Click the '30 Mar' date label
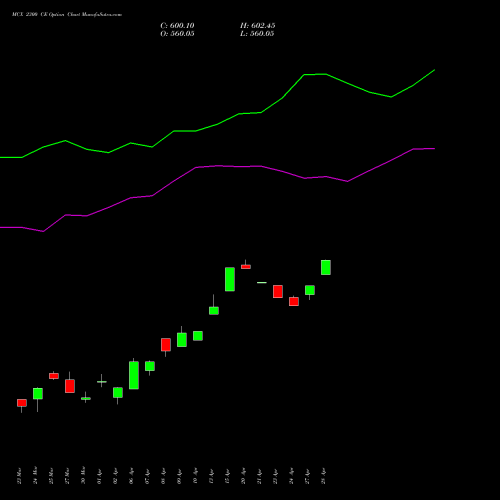 (83, 476)
